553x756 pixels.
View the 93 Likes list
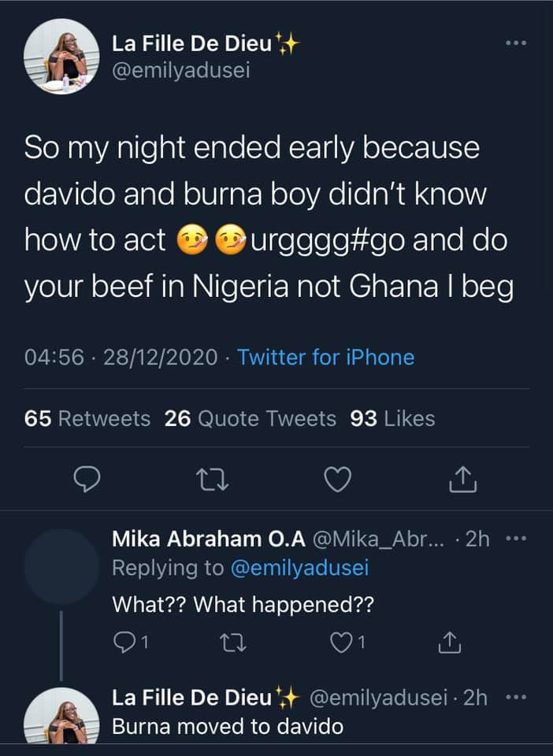click(x=392, y=418)
